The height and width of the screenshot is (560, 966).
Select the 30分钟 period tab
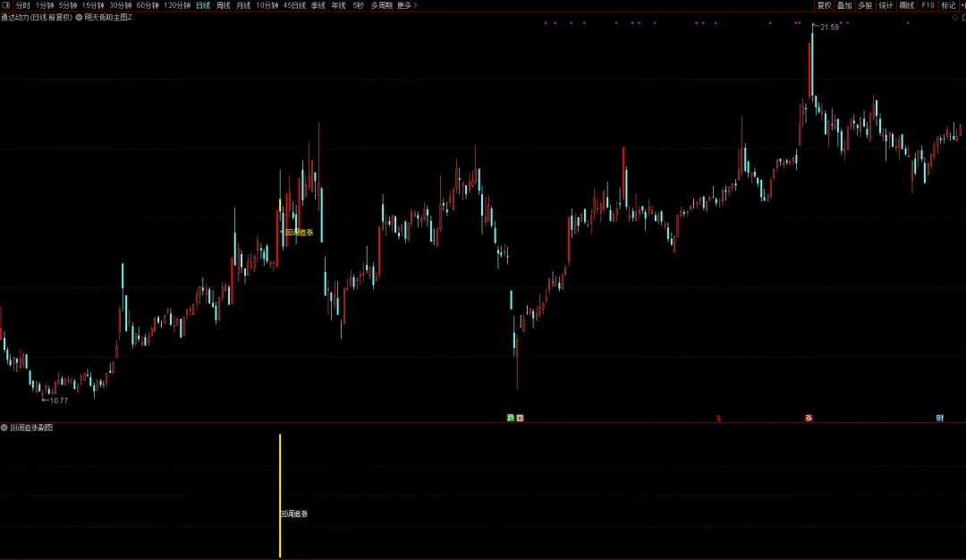click(120, 5)
